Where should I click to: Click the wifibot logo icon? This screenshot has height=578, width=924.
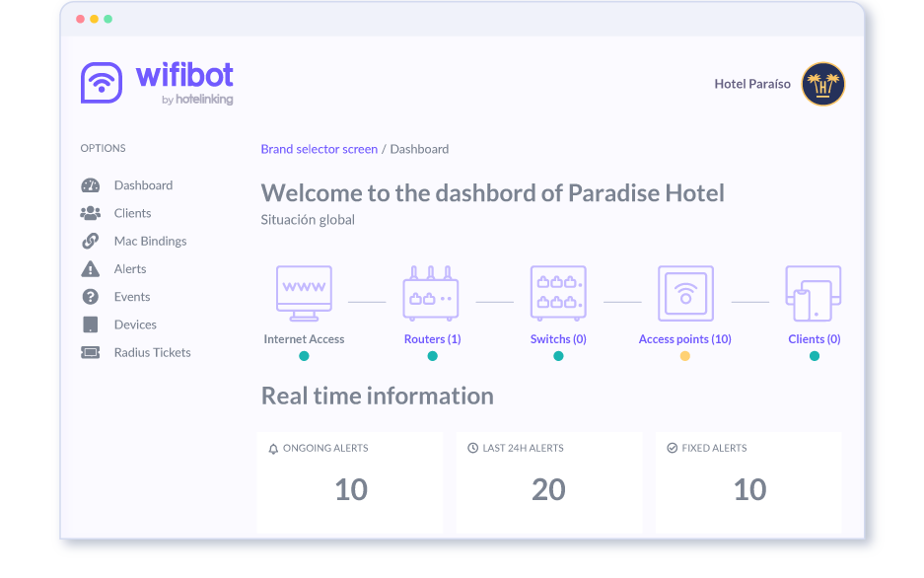(102, 83)
